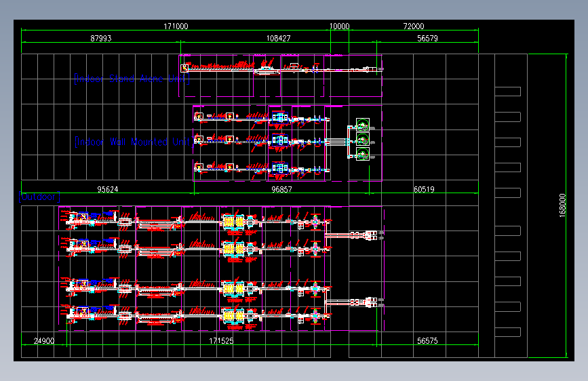The height and width of the screenshot is (381, 588).
Task: Select the [Indoor Stand Alone Unit] label
Action: (x=132, y=79)
